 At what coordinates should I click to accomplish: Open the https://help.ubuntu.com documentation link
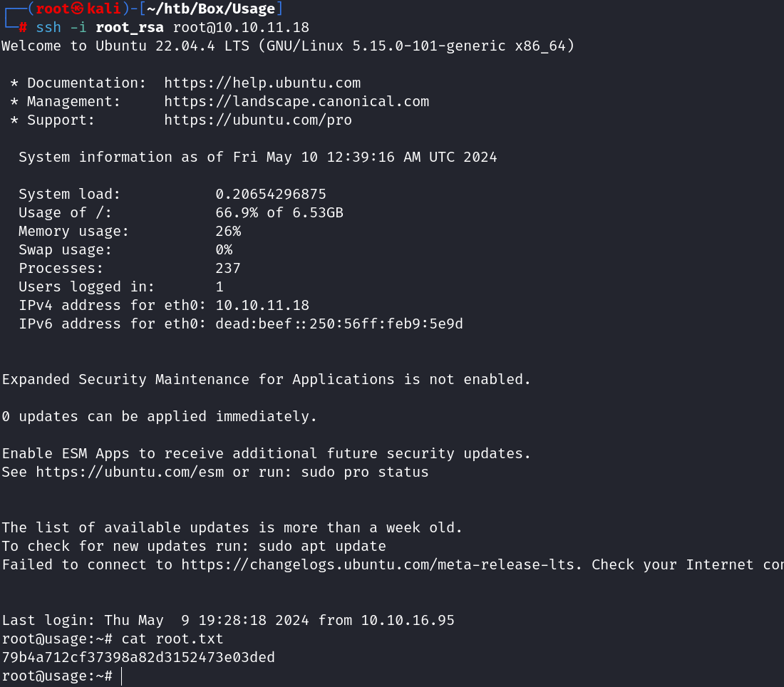(262, 83)
